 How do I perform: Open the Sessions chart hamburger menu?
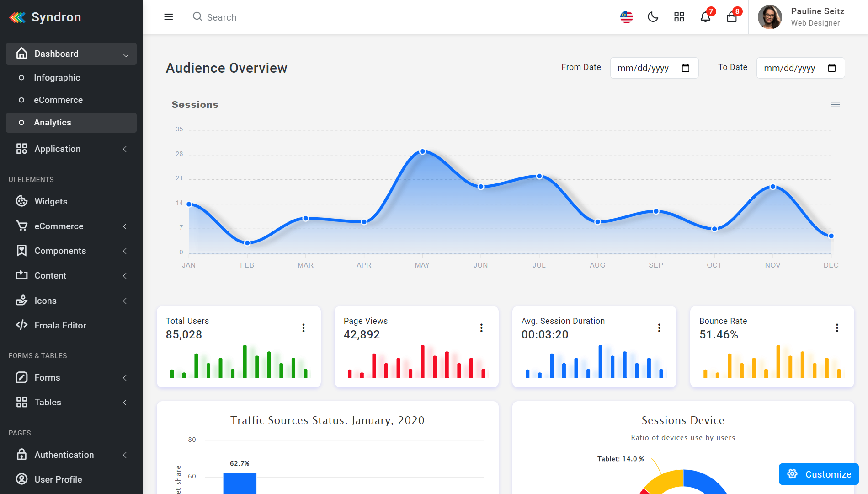click(x=835, y=104)
